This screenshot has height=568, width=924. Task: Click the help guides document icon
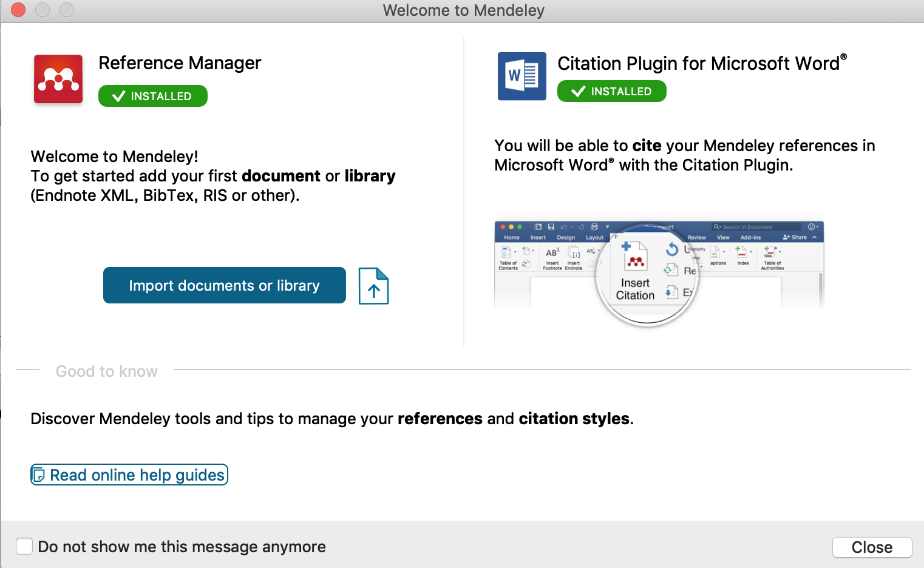(x=39, y=475)
